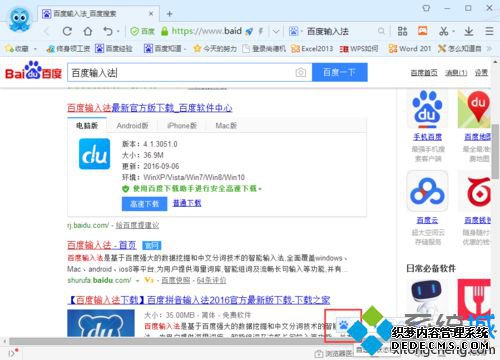The width and height of the screenshot is (500, 360).
Task: Open a new tab with plus button
Action: point(170,14)
